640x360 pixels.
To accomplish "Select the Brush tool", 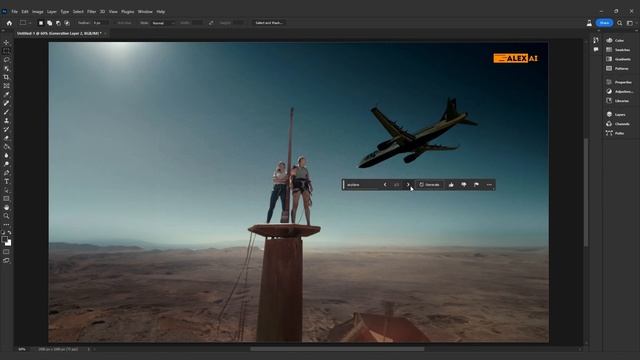I will click(x=6, y=112).
